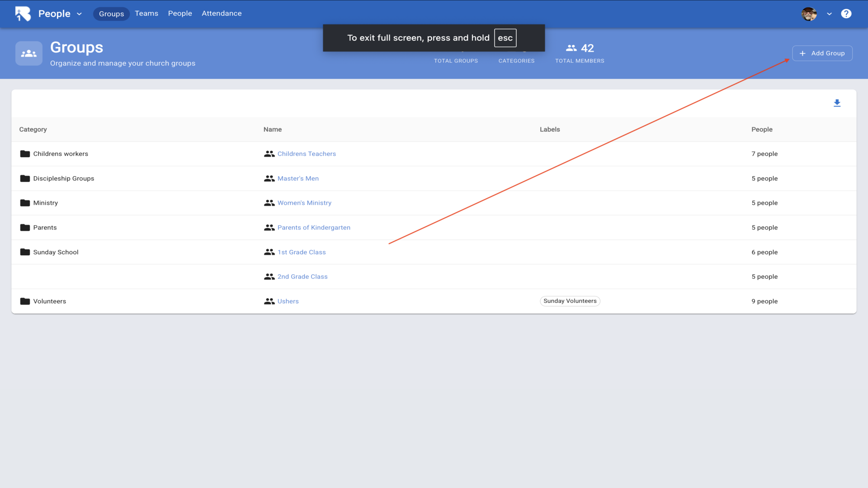868x488 pixels.
Task: Open the user account dropdown arrow
Action: 829,14
